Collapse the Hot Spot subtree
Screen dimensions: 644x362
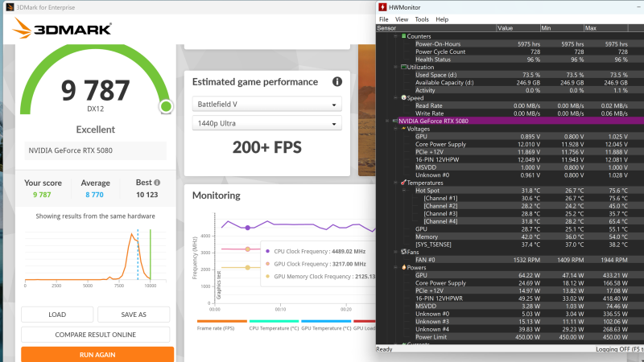(x=404, y=190)
